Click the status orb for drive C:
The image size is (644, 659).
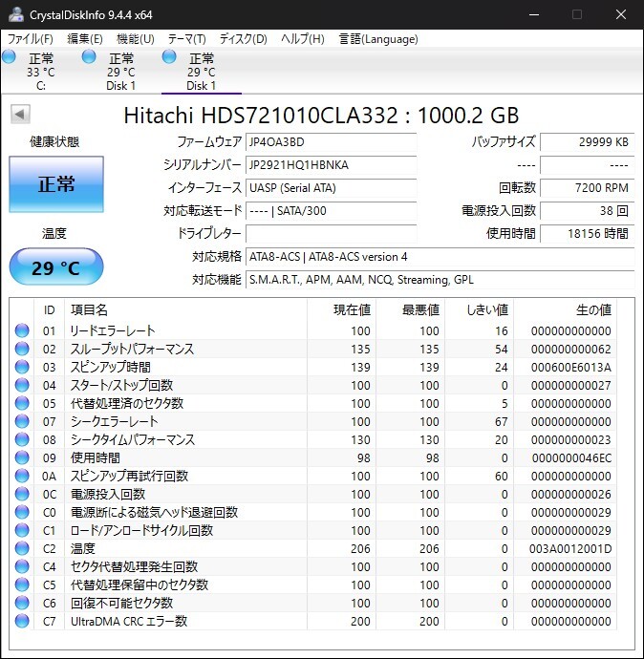pyautogui.click(x=10, y=58)
